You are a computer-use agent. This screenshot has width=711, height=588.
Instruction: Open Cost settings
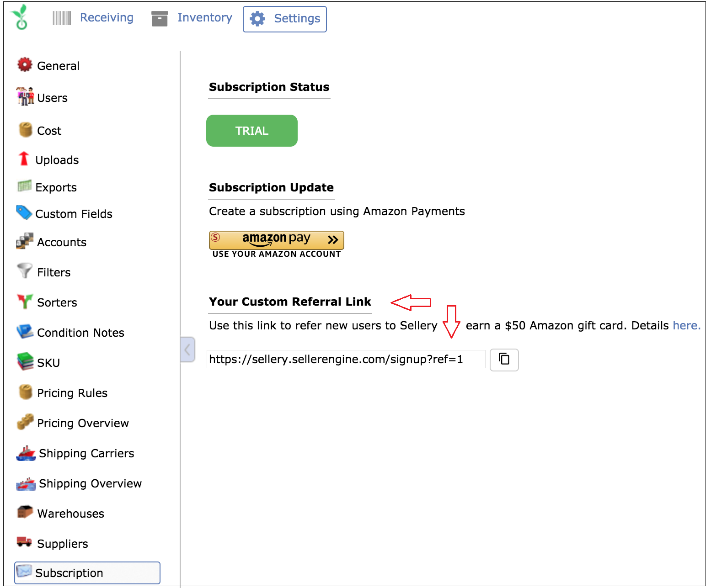[x=49, y=131]
